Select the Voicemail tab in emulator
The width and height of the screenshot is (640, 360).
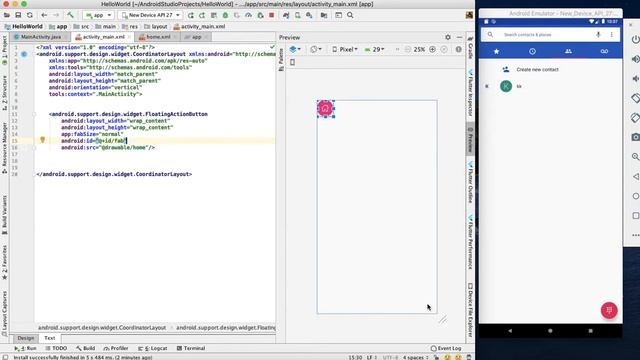click(x=604, y=51)
